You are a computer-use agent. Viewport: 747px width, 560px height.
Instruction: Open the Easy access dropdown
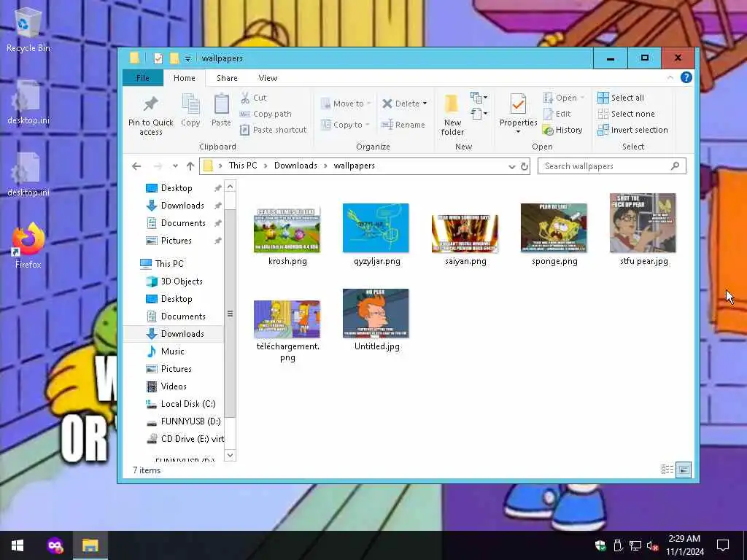(479, 113)
